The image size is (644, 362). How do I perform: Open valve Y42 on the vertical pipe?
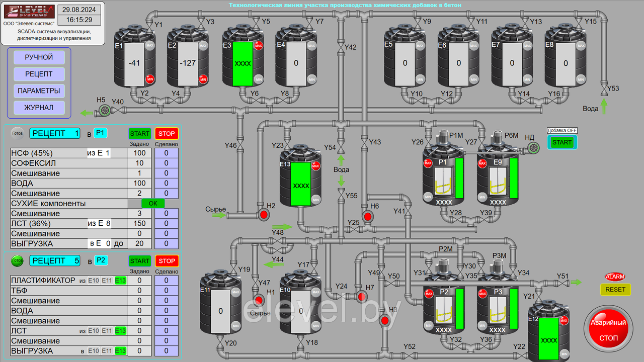341,47
